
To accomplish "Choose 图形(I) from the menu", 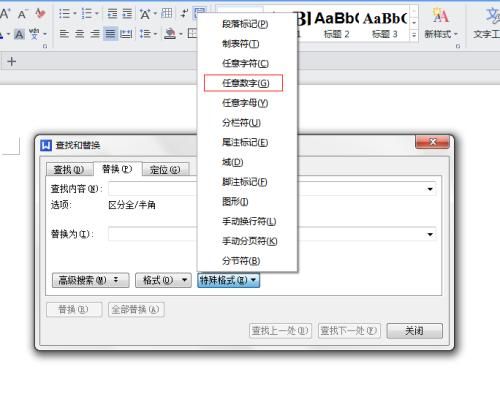I will (x=235, y=202).
